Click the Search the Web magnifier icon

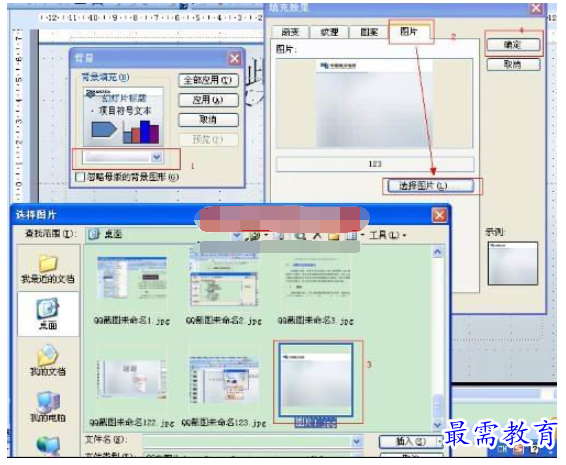point(300,236)
